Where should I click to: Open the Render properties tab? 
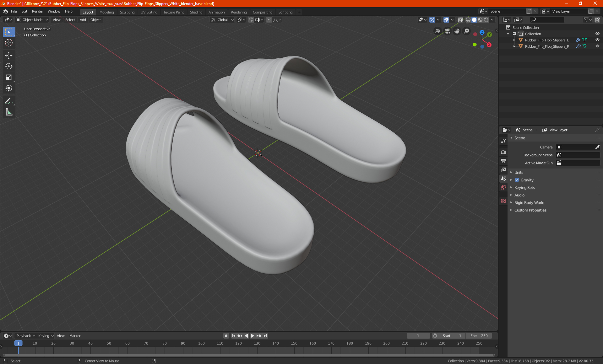pos(503,152)
